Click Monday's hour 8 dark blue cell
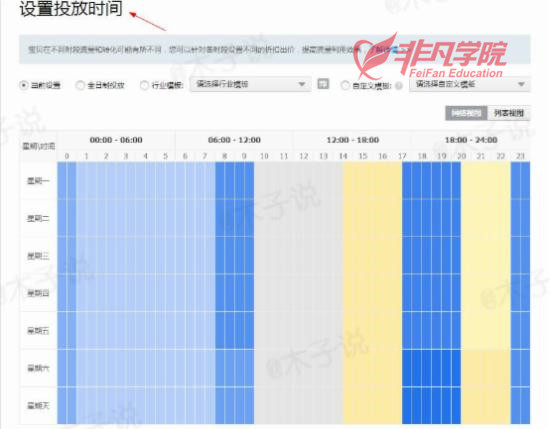The height and width of the screenshot is (429, 550). (x=225, y=180)
